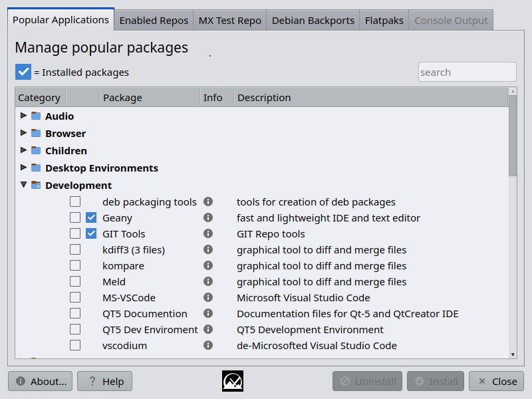The image size is (532, 399).
Task: Tick the checkbox for Meld
Action: click(75, 281)
